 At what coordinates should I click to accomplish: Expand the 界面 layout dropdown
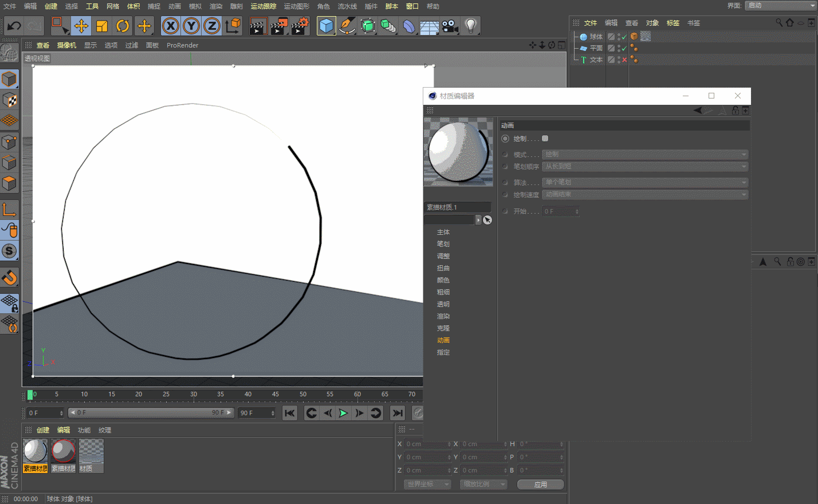[780, 6]
